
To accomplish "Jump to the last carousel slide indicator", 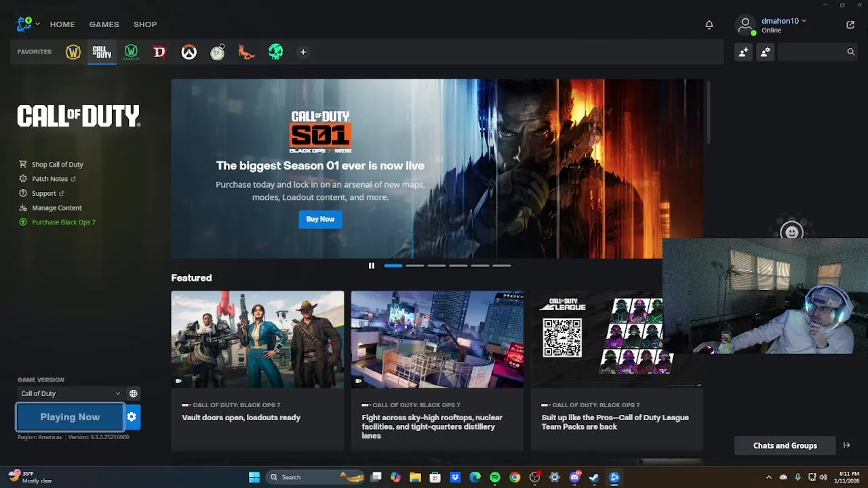I will point(502,266).
